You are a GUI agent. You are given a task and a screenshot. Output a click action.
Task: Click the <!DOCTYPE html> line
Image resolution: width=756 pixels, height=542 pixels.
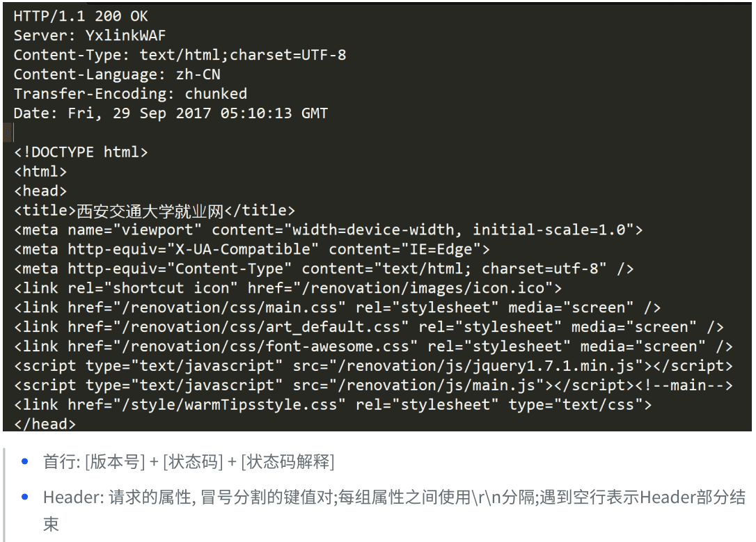(x=81, y=152)
